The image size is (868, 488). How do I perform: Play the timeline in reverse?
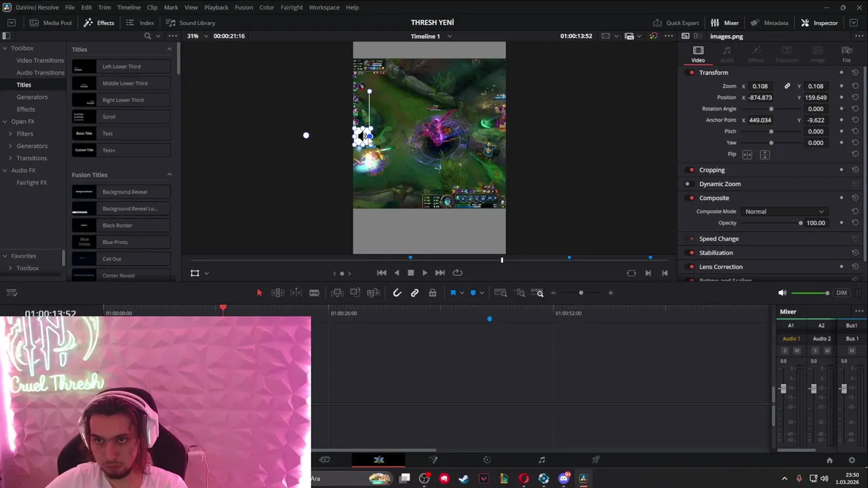point(397,272)
